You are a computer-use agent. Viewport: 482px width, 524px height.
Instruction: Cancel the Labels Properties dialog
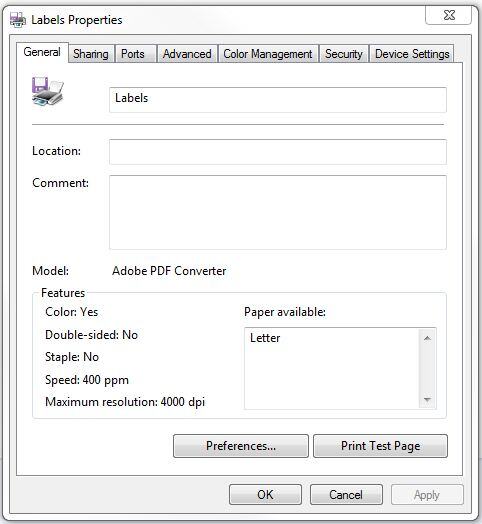click(x=346, y=495)
